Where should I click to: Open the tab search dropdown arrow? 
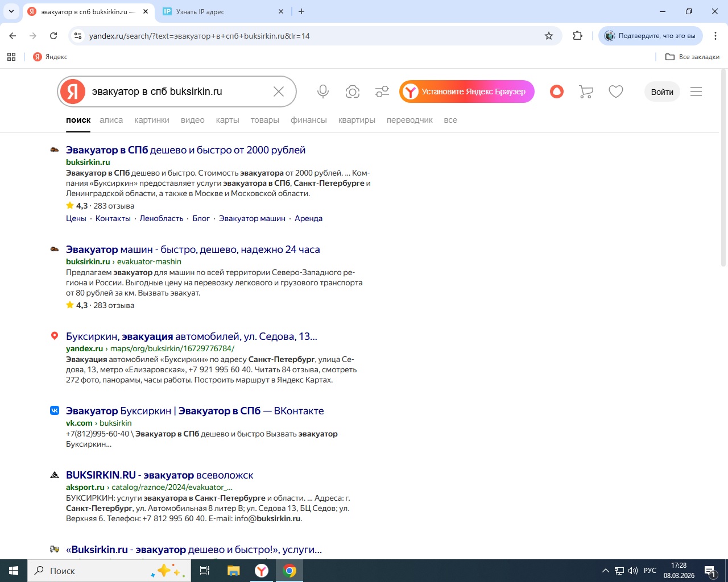point(11,11)
